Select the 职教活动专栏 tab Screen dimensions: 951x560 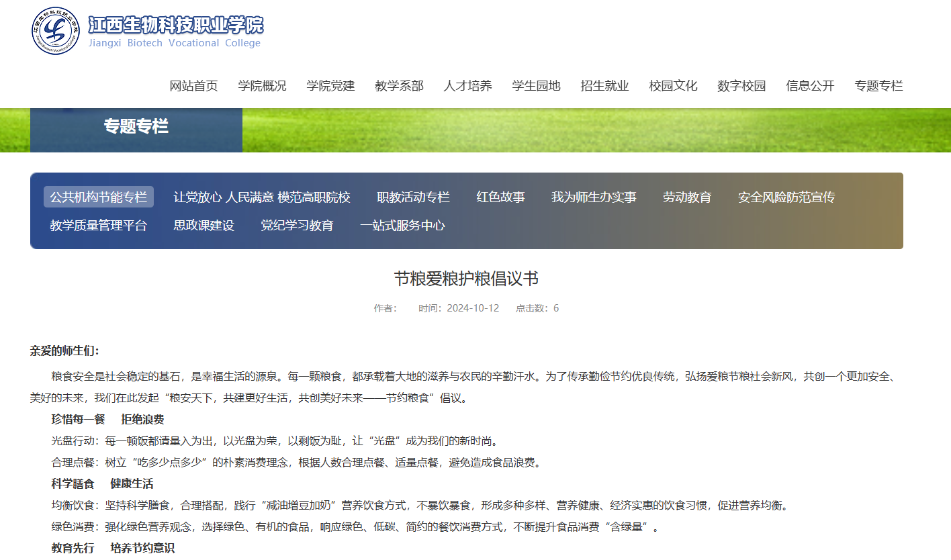point(413,197)
